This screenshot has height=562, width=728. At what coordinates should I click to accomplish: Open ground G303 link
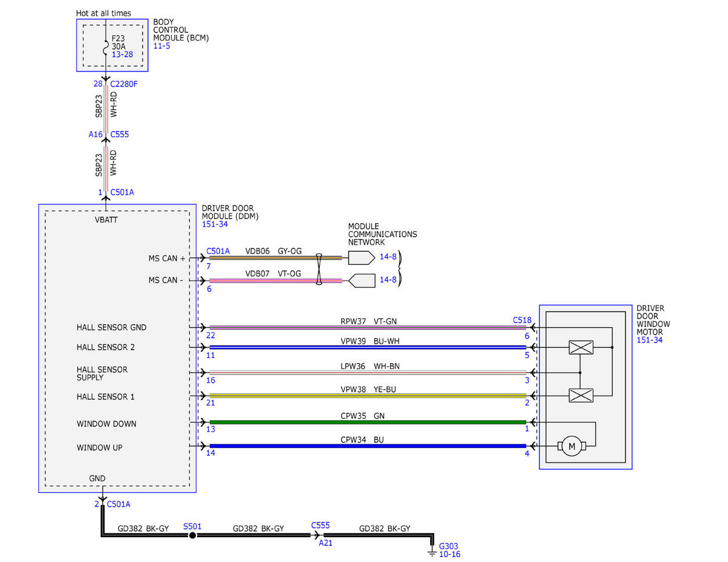click(x=450, y=545)
